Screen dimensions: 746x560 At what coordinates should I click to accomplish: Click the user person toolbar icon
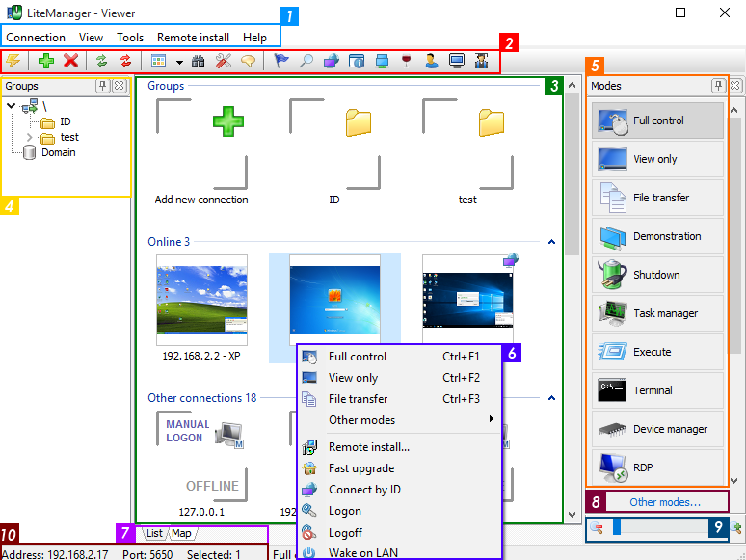click(x=431, y=61)
